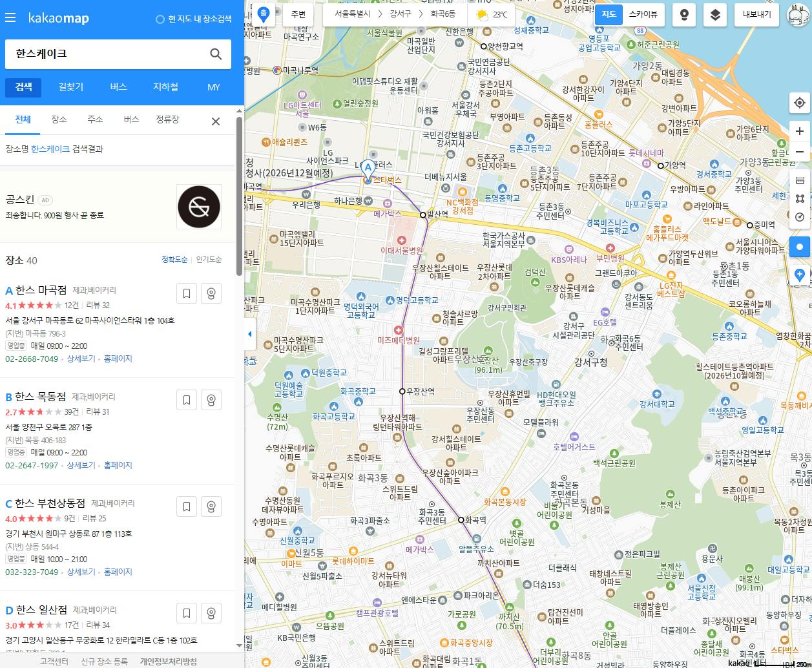Open 개인정보처리방침 footer link

click(169, 662)
